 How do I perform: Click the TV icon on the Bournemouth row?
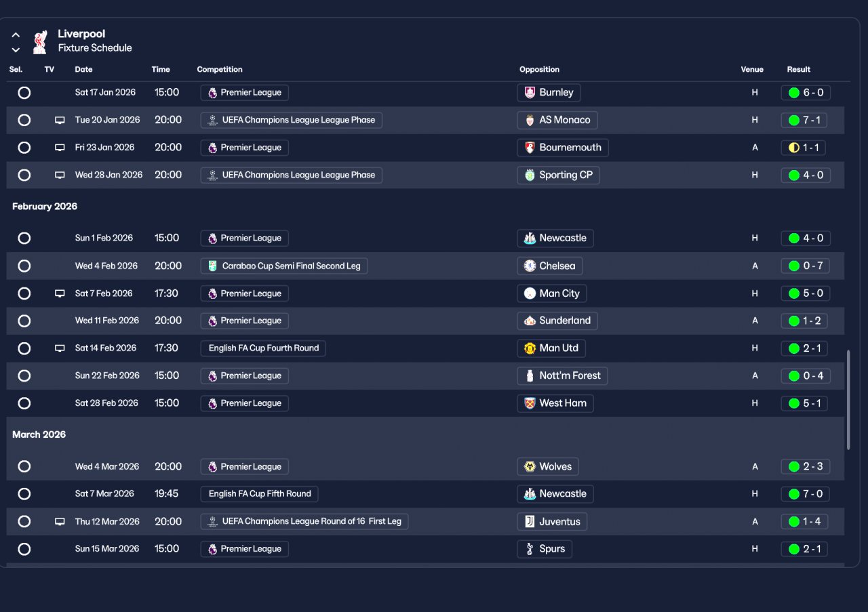60,148
